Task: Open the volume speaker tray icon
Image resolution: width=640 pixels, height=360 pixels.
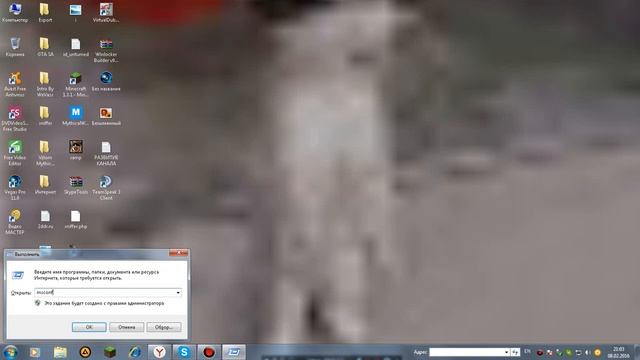Action: click(588, 352)
